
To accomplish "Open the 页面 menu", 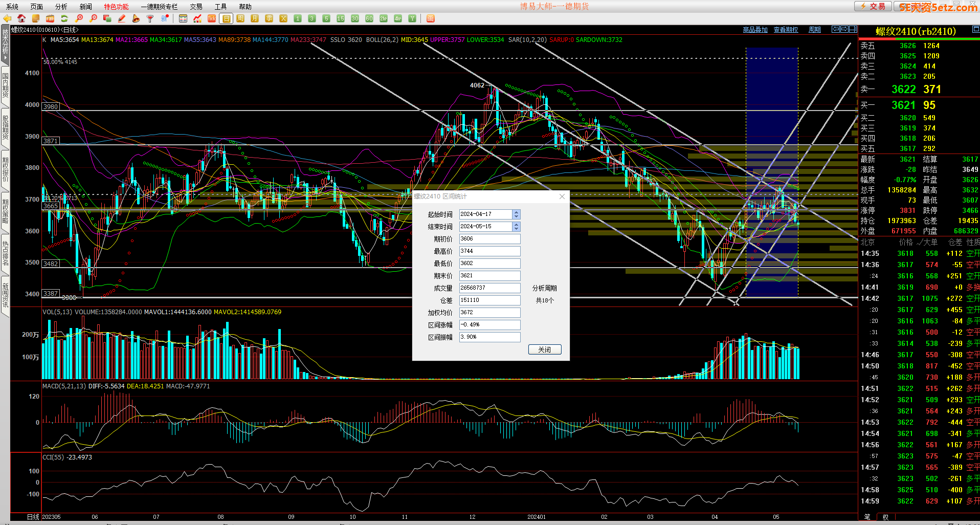I will point(37,7).
